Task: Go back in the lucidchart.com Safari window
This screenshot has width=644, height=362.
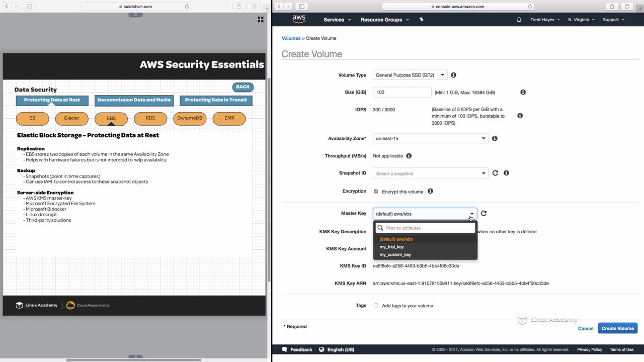Action: pyautogui.click(x=7, y=7)
